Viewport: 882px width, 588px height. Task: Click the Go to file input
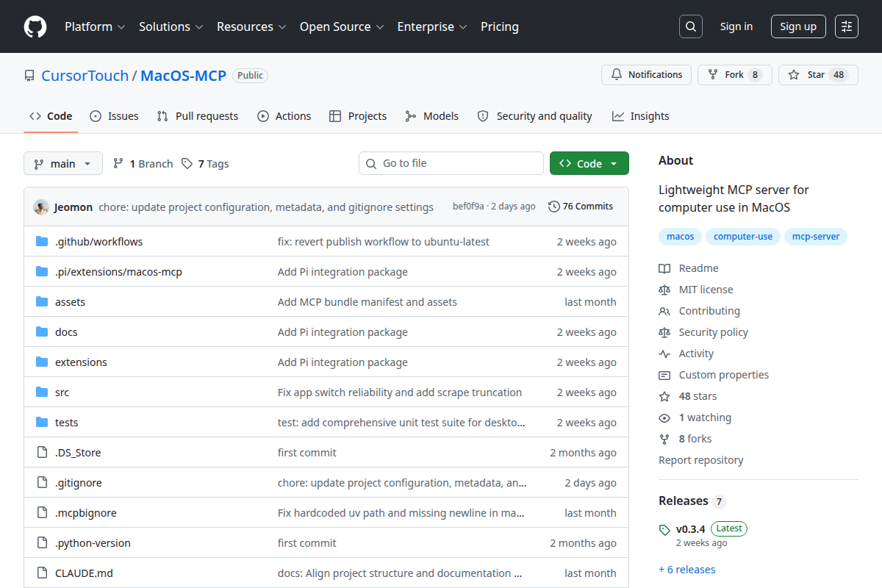coord(451,163)
